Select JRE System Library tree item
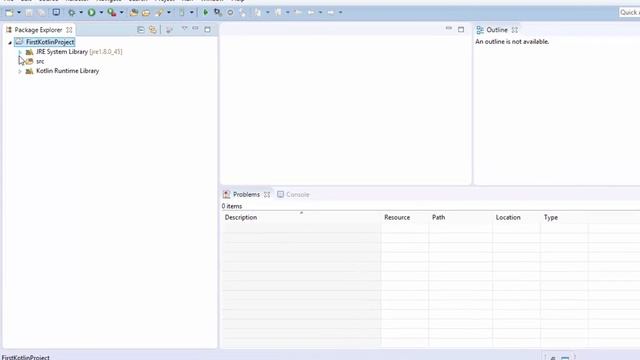The image size is (640, 360). (79, 52)
